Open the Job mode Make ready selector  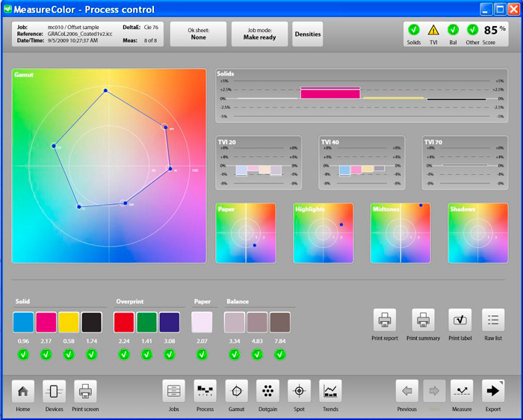[x=259, y=34]
